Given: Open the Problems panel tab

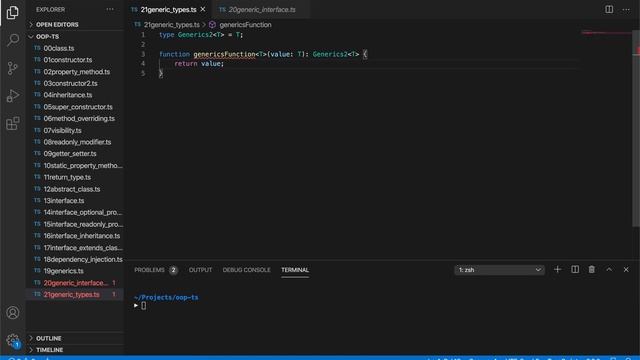Looking at the screenshot, I should [156, 270].
